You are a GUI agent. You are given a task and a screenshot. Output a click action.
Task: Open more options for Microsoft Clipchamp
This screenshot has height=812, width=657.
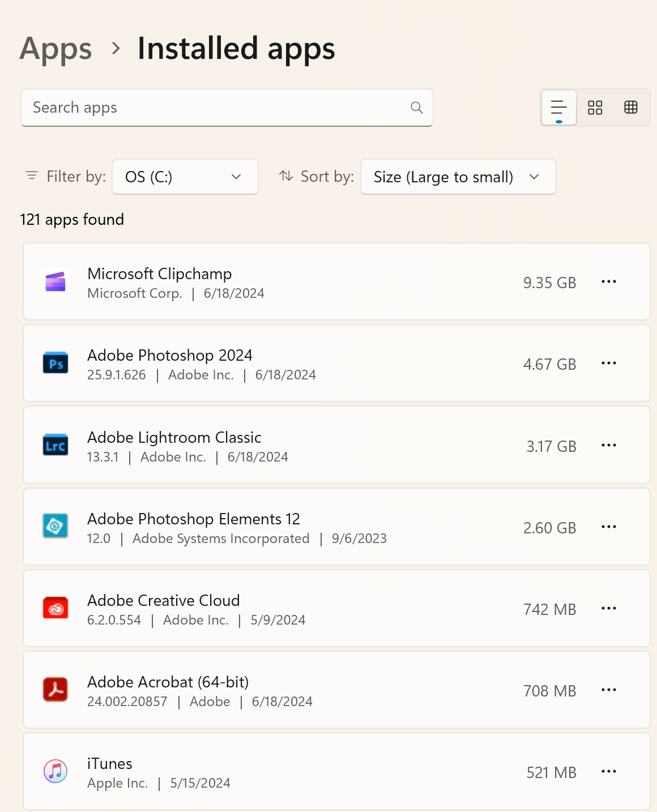click(609, 282)
